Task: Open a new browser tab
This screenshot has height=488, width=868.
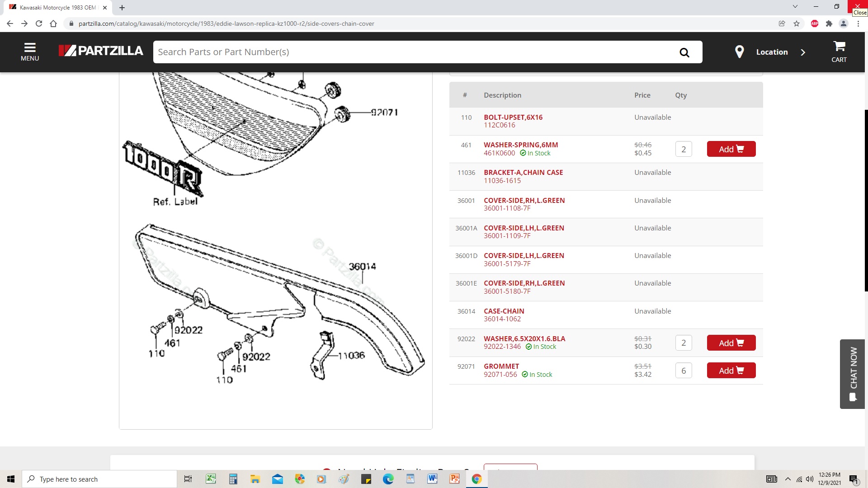Action: coord(122,7)
